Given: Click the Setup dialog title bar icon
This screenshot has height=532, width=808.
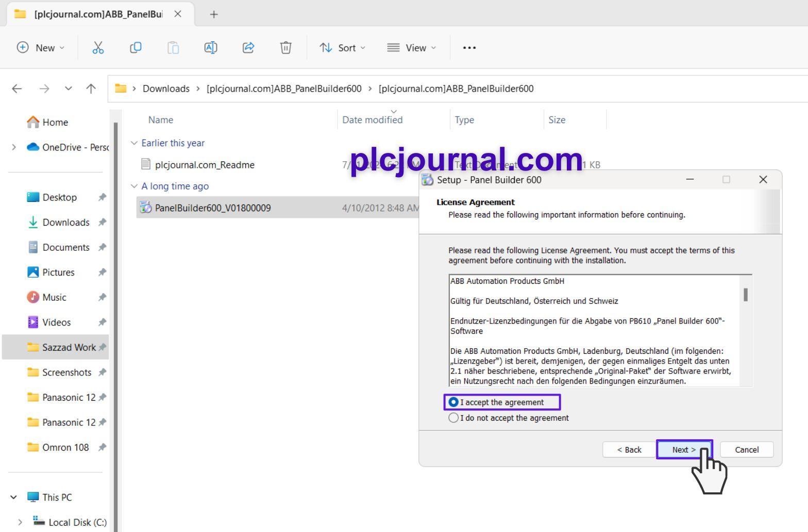Looking at the screenshot, I should pyautogui.click(x=427, y=180).
